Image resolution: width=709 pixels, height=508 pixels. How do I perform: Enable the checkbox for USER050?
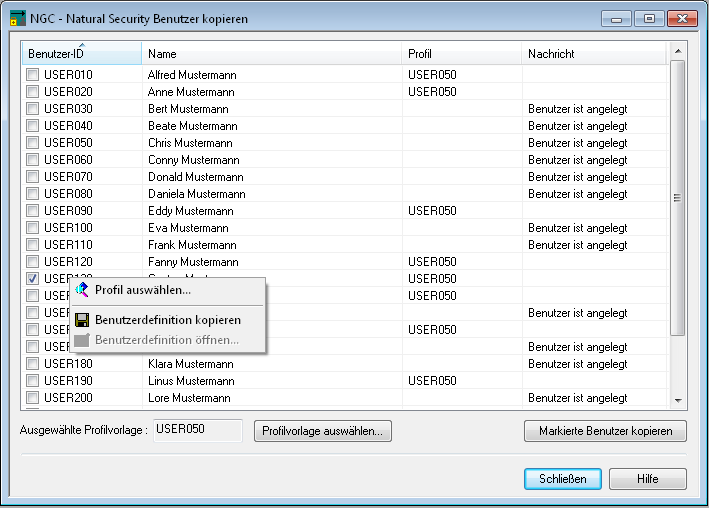point(33,143)
